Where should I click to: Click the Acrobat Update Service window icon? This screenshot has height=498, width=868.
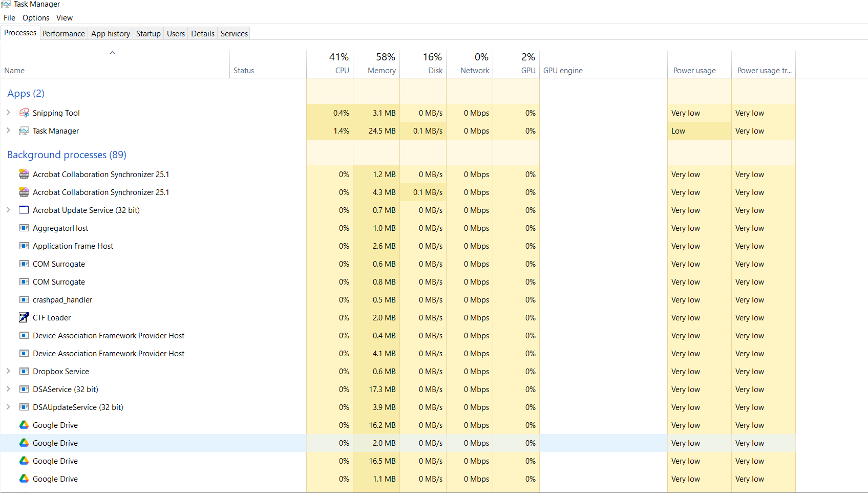tap(24, 210)
